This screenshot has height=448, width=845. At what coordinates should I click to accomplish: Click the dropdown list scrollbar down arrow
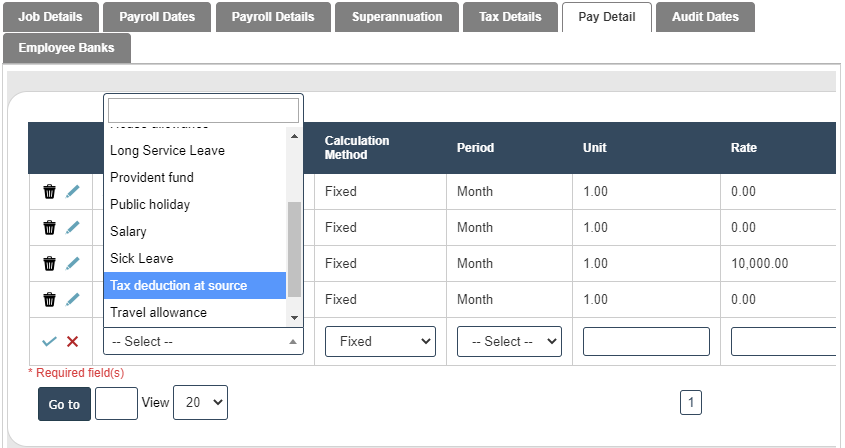(294, 317)
